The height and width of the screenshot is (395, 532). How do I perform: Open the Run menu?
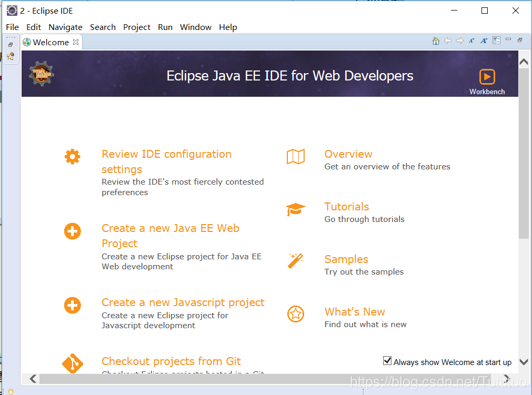tap(165, 27)
